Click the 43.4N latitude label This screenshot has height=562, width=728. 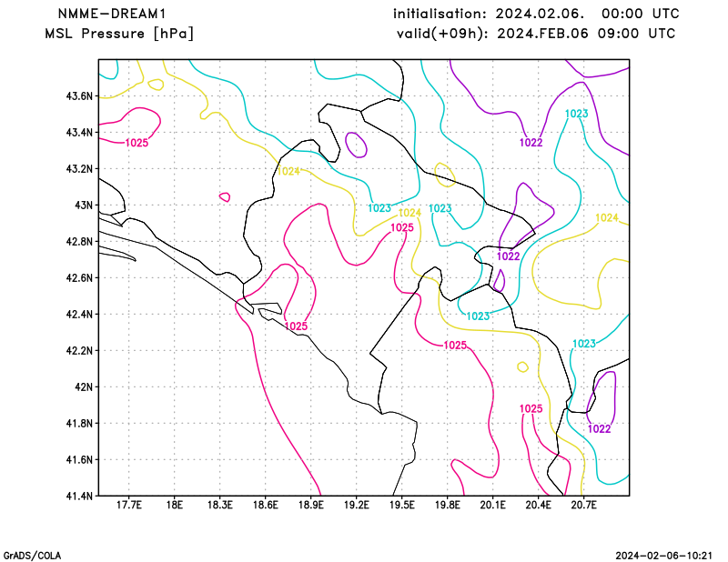79,132
